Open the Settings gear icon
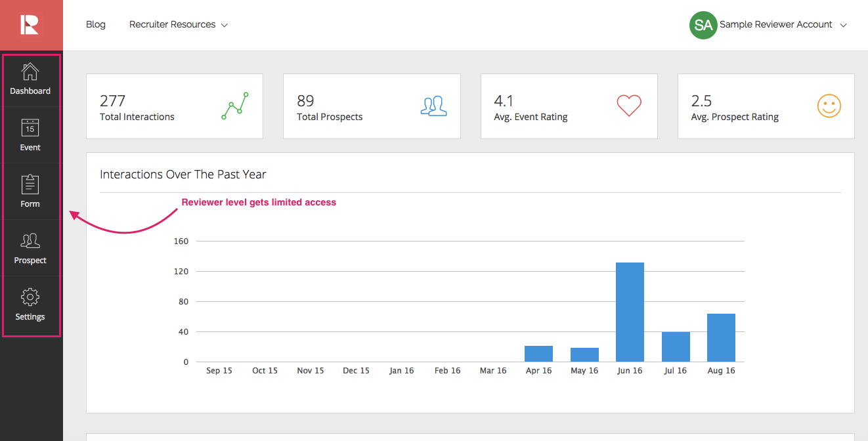 30,297
